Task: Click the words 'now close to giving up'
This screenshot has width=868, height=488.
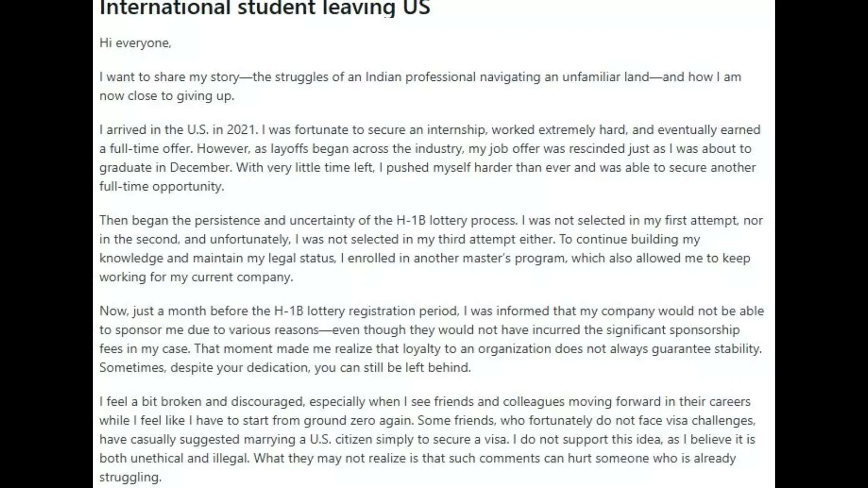Action: (166, 96)
